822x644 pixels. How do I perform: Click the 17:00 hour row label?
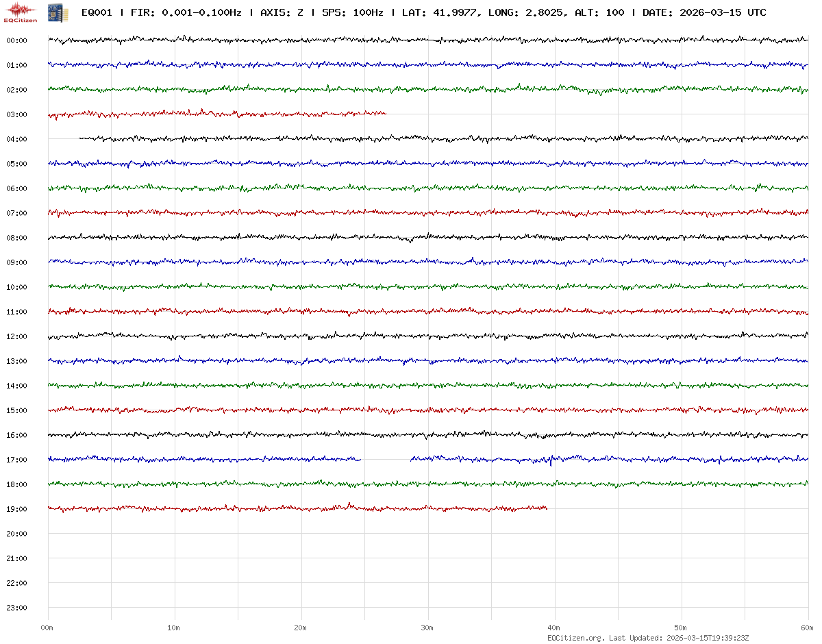[x=16, y=460]
